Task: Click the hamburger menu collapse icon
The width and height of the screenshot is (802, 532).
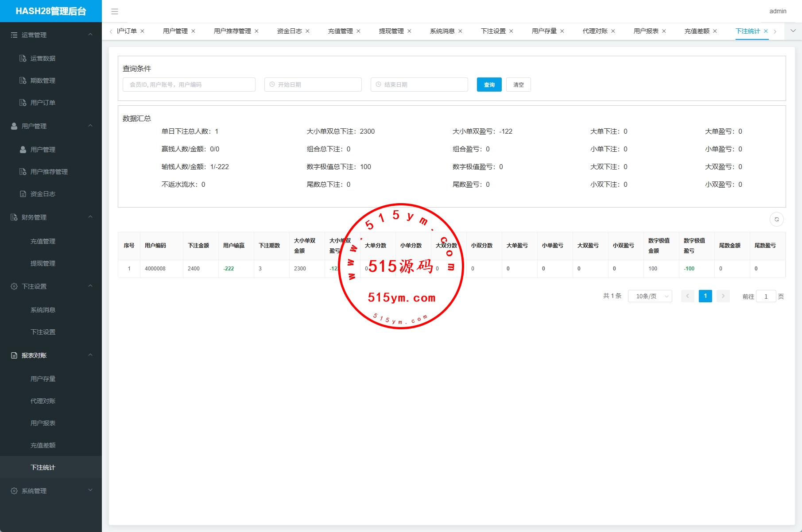Action: click(x=115, y=12)
